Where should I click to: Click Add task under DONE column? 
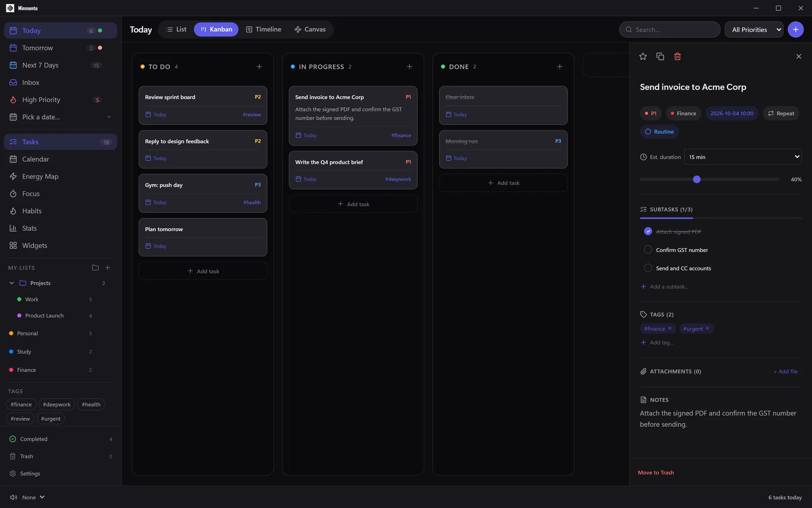click(503, 183)
